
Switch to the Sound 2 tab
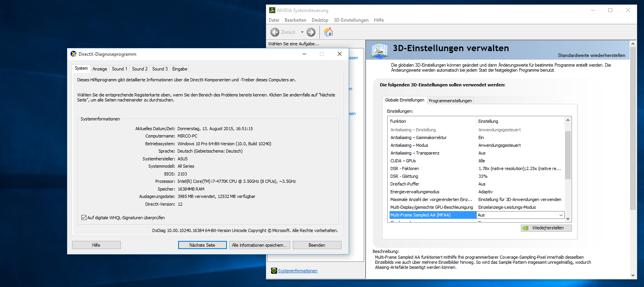tap(139, 69)
